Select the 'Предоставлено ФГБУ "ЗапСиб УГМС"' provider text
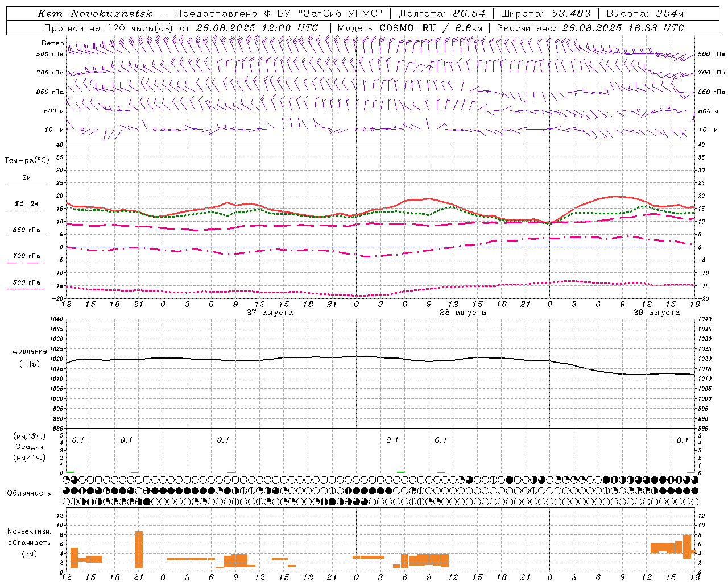728x582 pixels. click(279, 14)
